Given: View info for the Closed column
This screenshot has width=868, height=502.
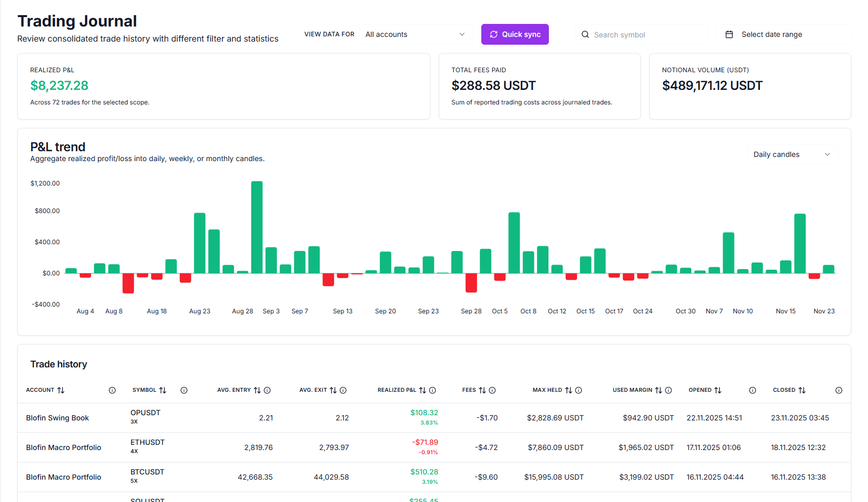Looking at the screenshot, I should (x=838, y=390).
